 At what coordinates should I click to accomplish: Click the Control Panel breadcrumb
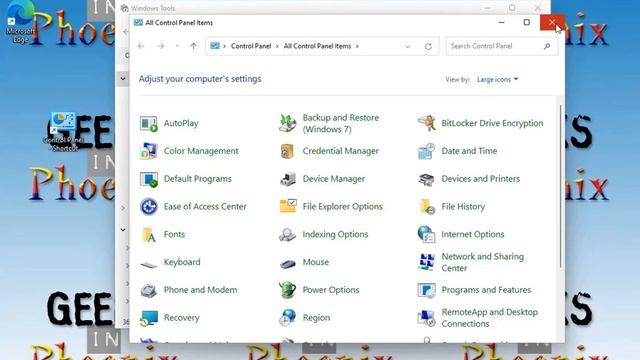251,46
